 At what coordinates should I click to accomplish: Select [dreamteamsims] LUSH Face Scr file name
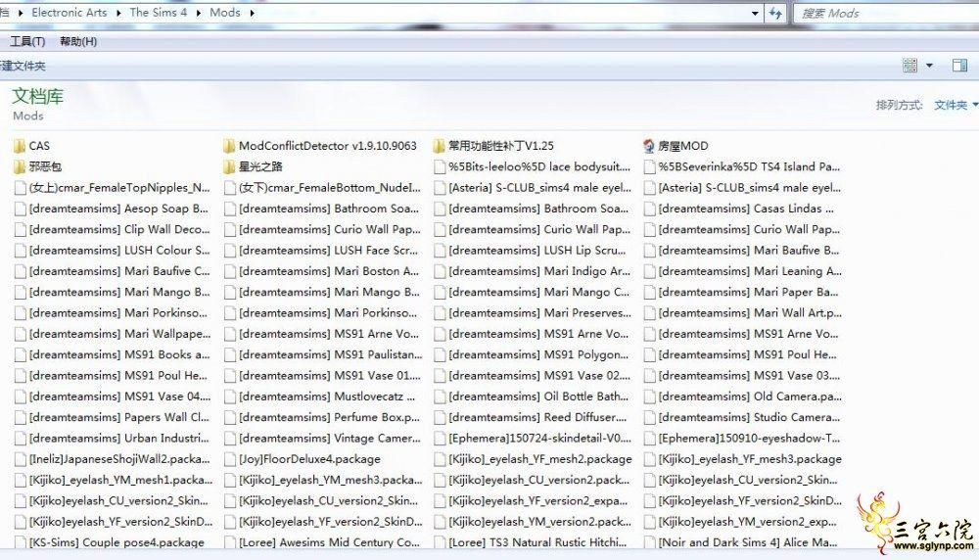(x=328, y=251)
